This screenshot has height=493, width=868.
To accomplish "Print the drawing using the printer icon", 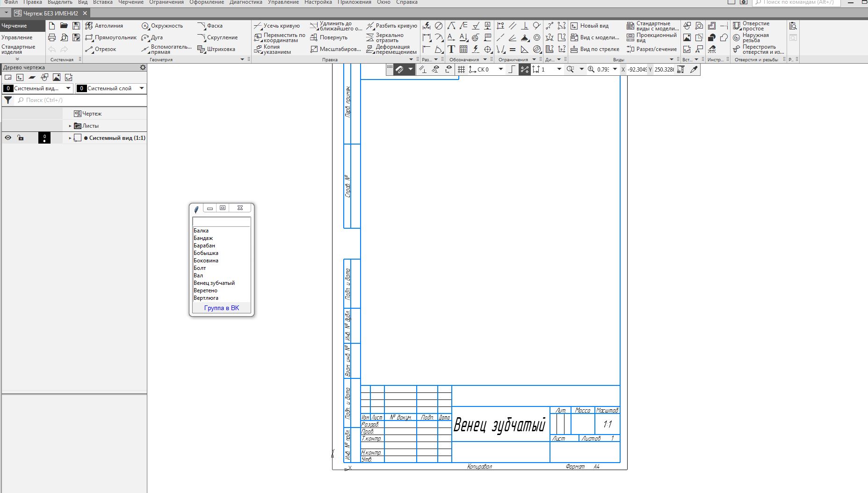I will (52, 37).
